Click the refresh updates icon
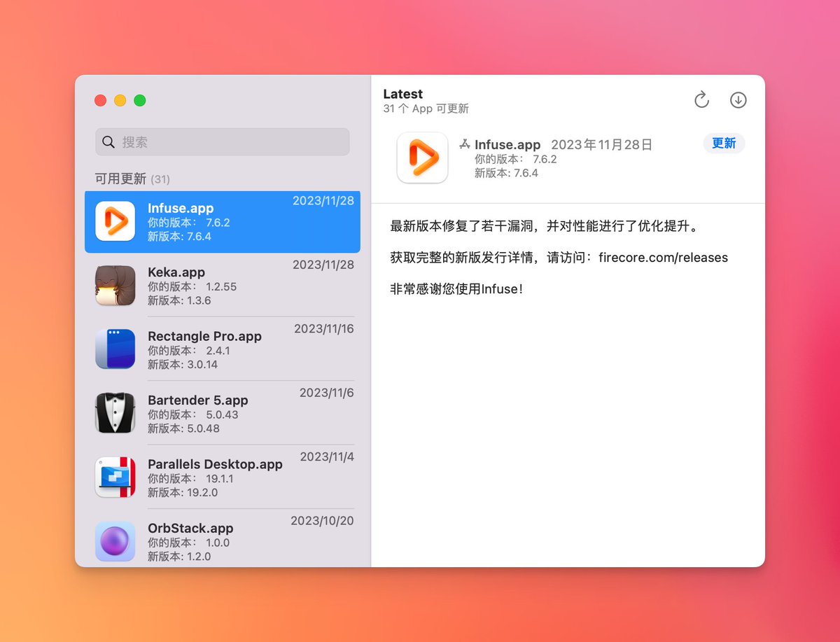Viewport: 840px width, 642px height. tap(701, 100)
